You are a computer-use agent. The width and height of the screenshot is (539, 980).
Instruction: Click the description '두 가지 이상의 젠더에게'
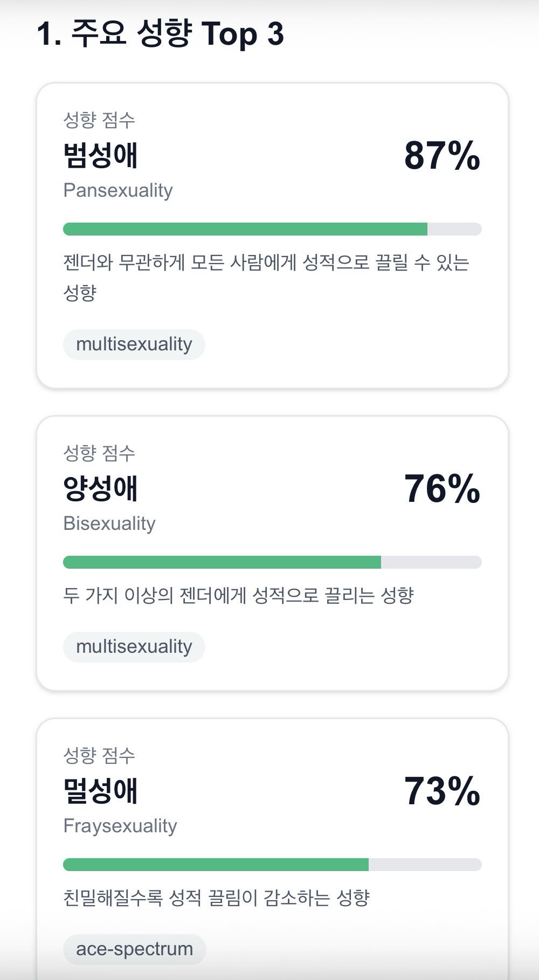pos(238,596)
